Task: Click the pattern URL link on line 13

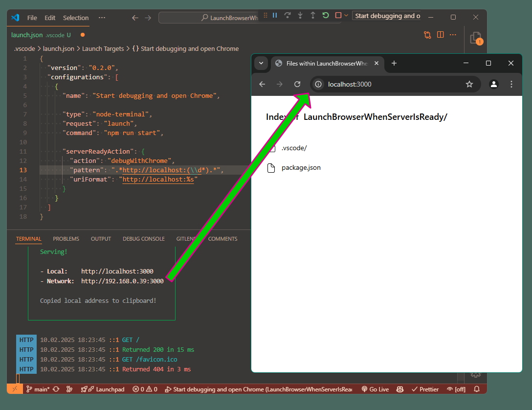Action: (x=162, y=170)
